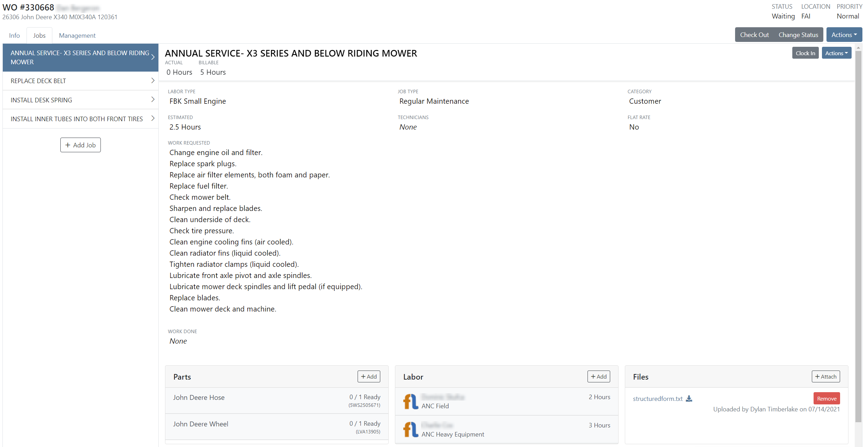The height and width of the screenshot is (447, 868).
Task: Click the scrollbar up arrow
Action: tap(858, 47)
